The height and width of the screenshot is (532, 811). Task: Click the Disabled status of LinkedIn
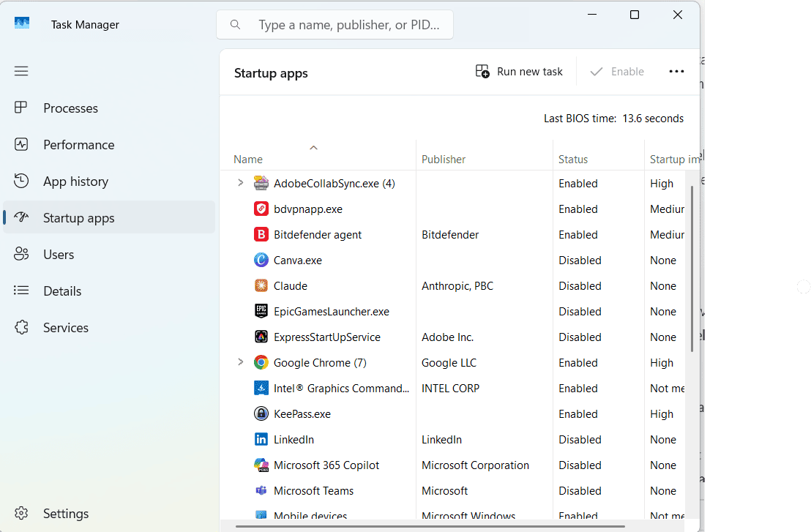(x=580, y=440)
